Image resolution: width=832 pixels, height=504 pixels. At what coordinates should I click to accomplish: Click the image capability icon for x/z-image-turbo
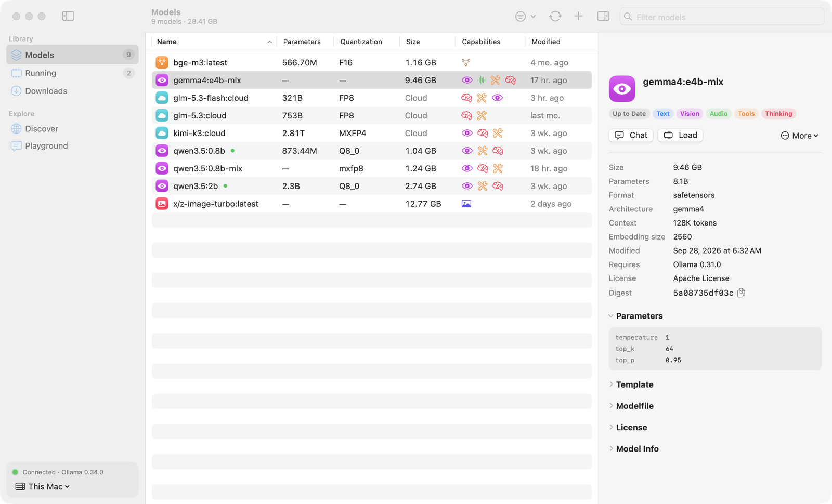click(466, 204)
